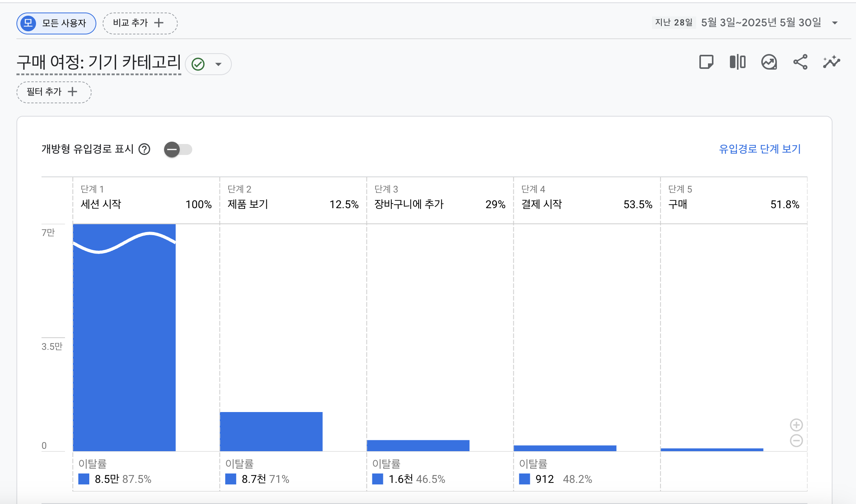Open the customize report chart icon
This screenshot has height=504, width=856.
coord(769,62)
